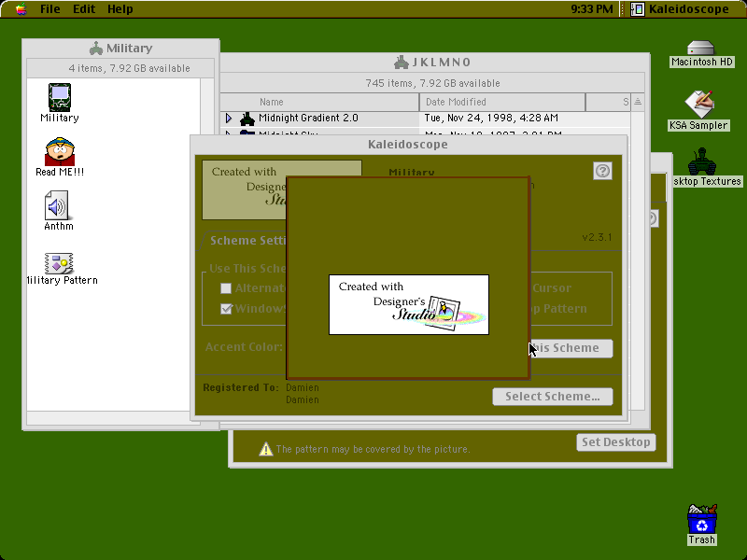
Task: Click the Midnight Gradient 2.0 folder icon
Action: [247, 119]
